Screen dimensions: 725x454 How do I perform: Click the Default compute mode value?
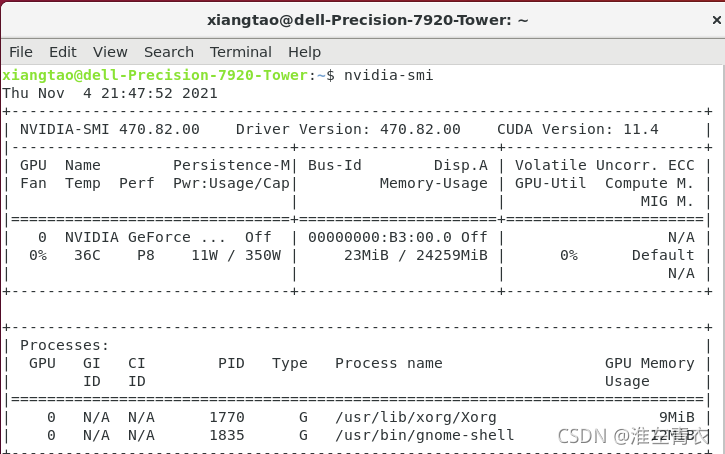click(x=663, y=255)
